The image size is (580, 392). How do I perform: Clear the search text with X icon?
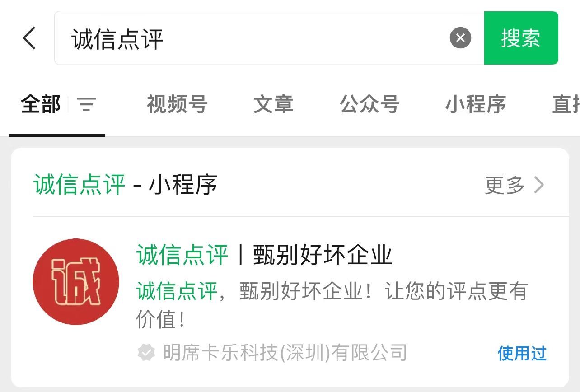click(460, 38)
